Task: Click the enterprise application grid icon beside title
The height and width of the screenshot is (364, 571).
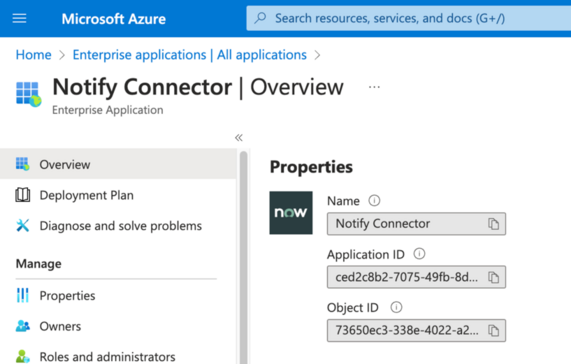Action: click(x=28, y=94)
